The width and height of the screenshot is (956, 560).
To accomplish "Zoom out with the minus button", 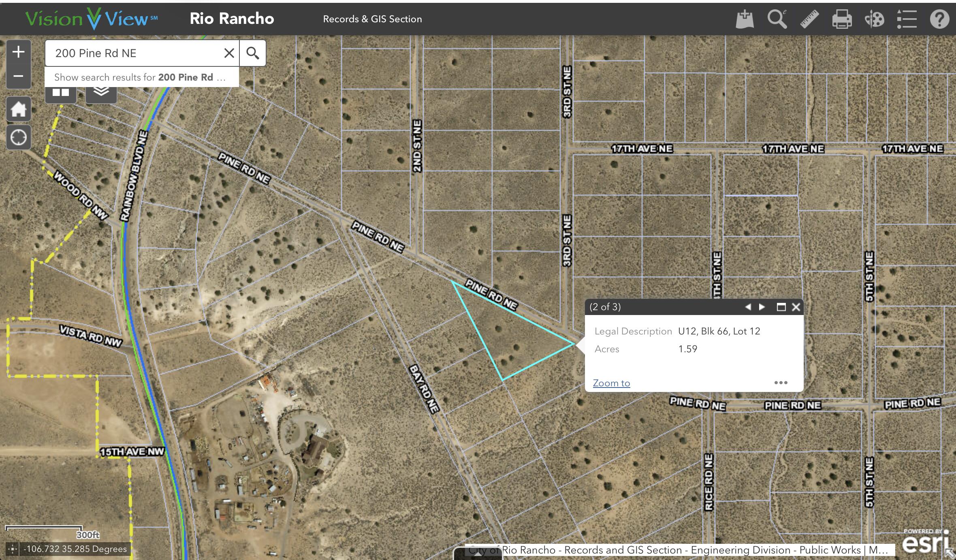I will tap(18, 76).
